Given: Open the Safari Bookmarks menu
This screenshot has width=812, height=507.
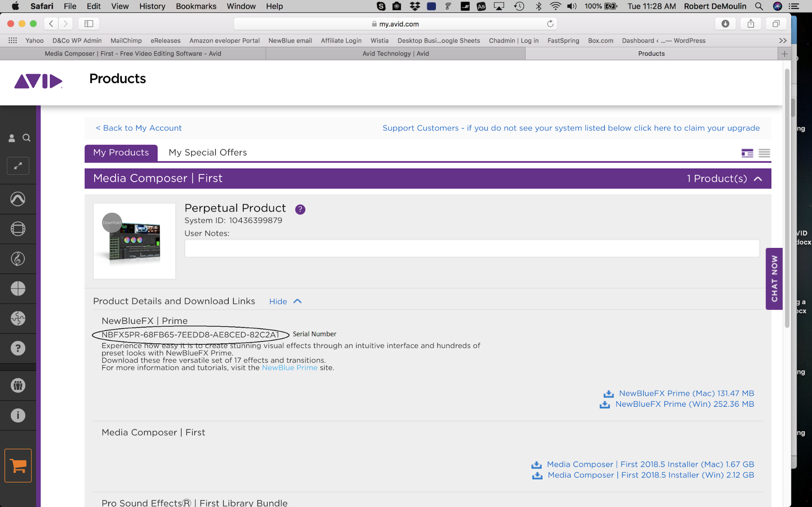Looking at the screenshot, I should click(x=196, y=6).
